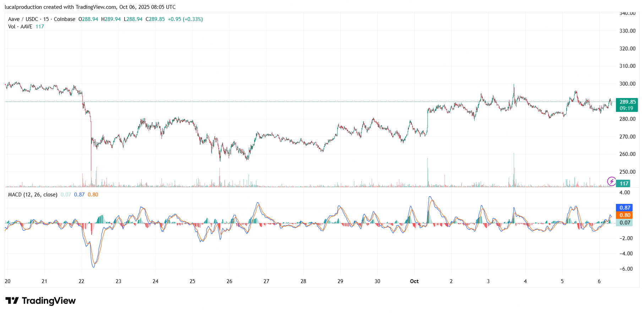Image resolution: width=644 pixels, height=314 pixels.
Task: Click the purple lightning bolt icon
Action: [611, 182]
